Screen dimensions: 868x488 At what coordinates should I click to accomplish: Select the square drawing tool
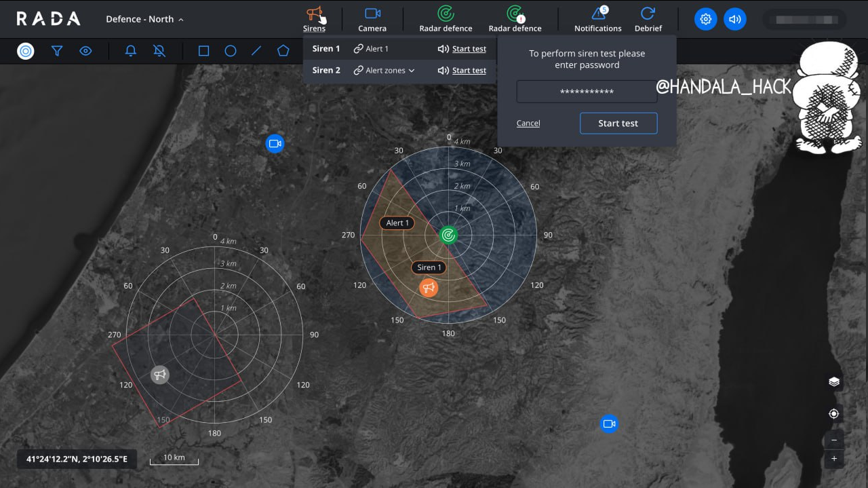pyautogui.click(x=203, y=51)
